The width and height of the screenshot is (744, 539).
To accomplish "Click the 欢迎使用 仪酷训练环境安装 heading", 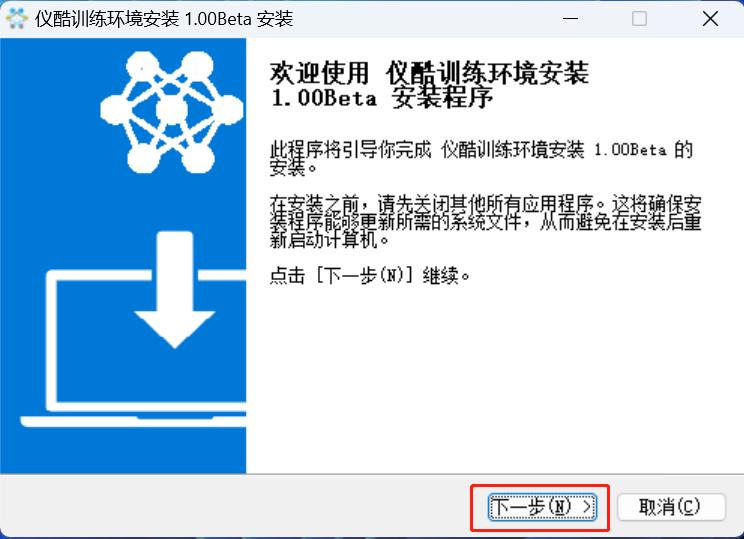I will pyautogui.click(x=429, y=74).
